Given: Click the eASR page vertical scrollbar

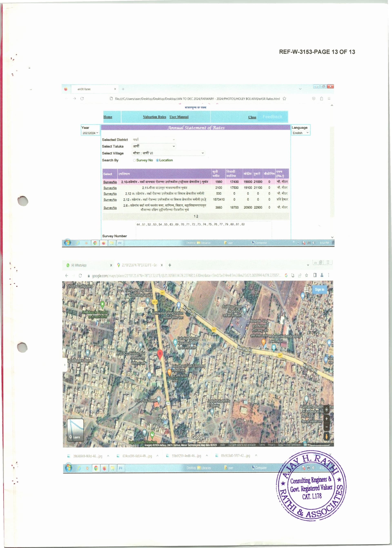Looking at the screenshot, I should pos(332,171).
